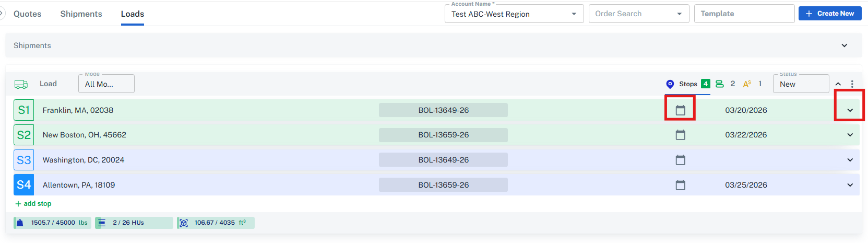Open the Account Name dropdown

[x=513, y=14]
